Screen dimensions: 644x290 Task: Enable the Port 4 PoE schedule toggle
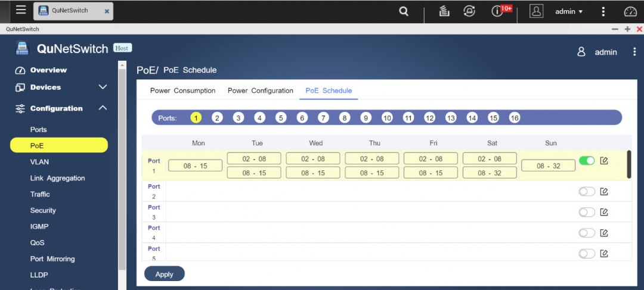[587, 233]
